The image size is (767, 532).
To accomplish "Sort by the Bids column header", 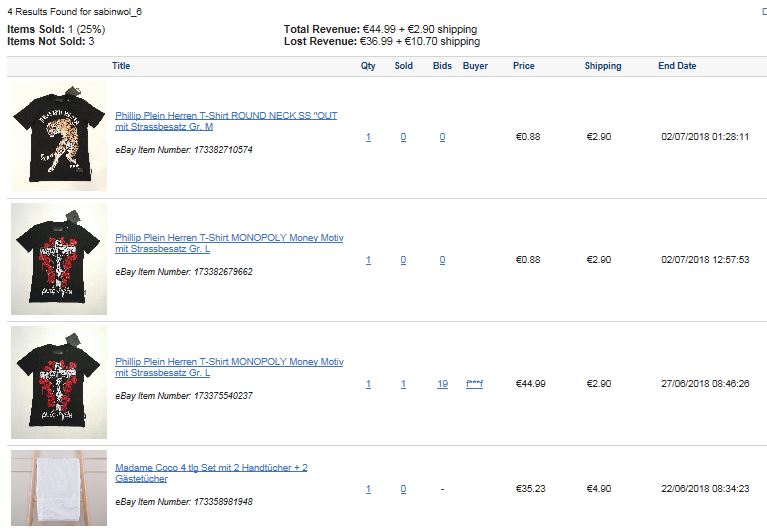I will [442, 66].
